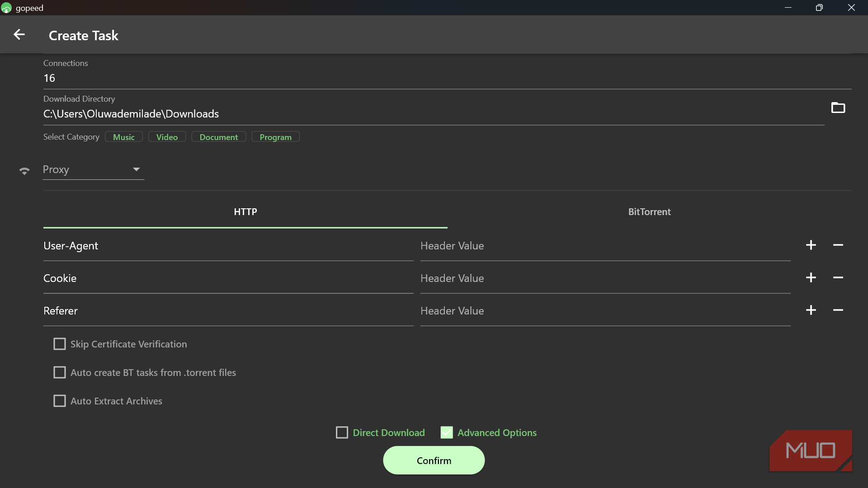The width and height of the screenshot is (868, 488).
Task: Select the Music category chip
Action: pyautogui.click(x=124, y=137)
